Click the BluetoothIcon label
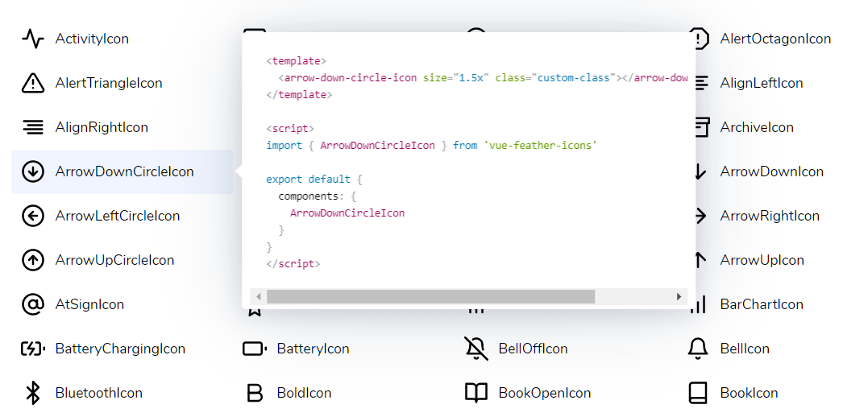The height and width of the screenshot is (417, 868). click(x=99, y=393)
